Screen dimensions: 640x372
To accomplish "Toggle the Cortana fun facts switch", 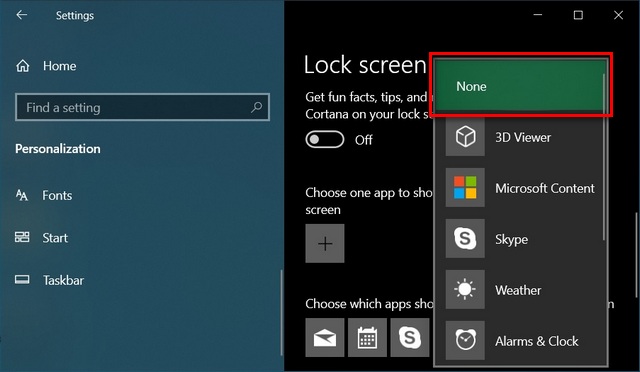I will point(324,140).
